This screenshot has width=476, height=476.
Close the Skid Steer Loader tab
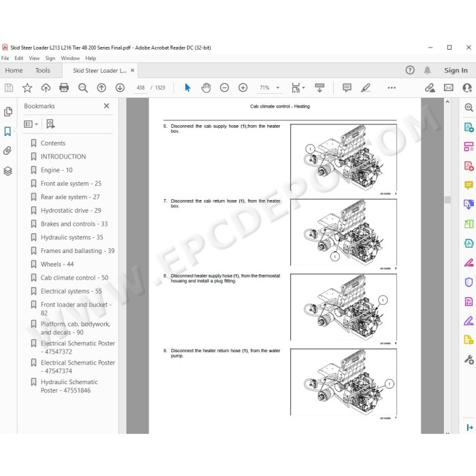(x=133, y=71)
